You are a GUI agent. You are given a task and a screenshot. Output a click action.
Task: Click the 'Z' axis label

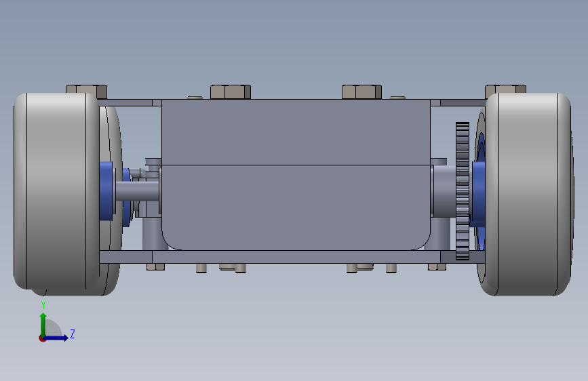pyautogui.click(x=73, y=334)
